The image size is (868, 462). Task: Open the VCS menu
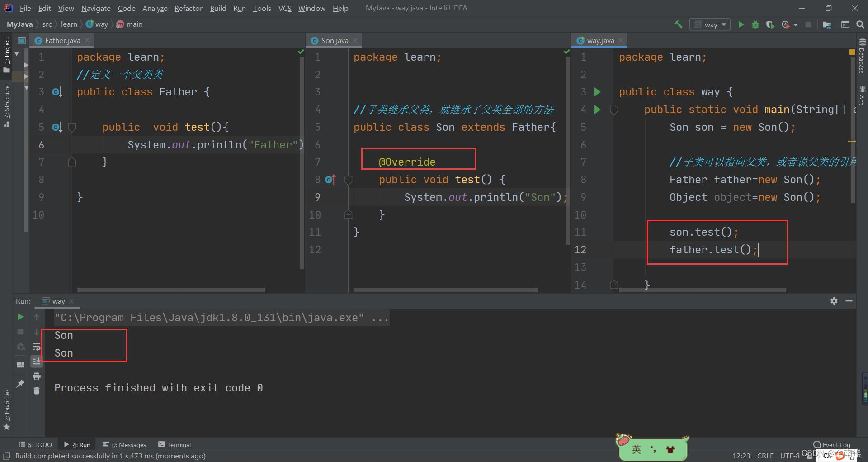(x=285, y=8)
